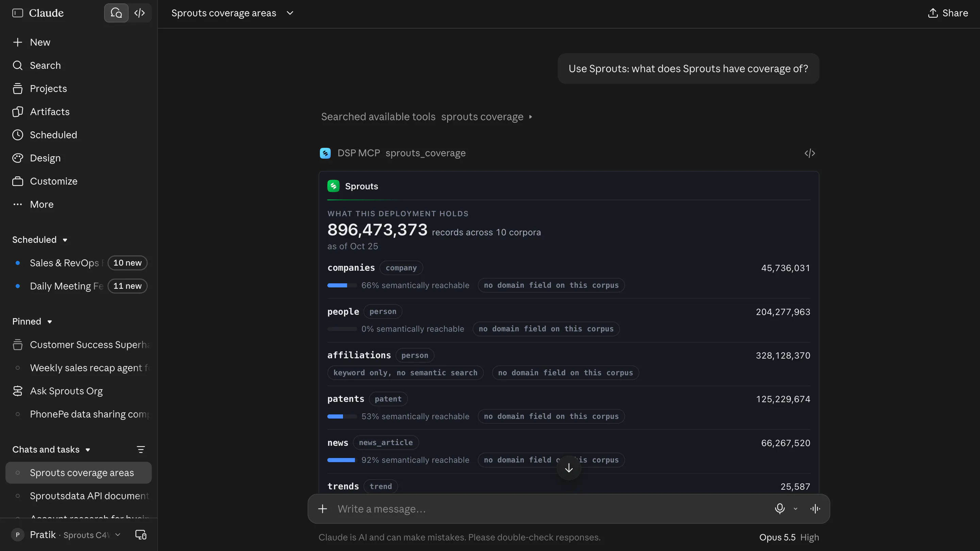Open Customer Success Superhuman project
This screenshot has height=551, width=980.
(78, 345)
